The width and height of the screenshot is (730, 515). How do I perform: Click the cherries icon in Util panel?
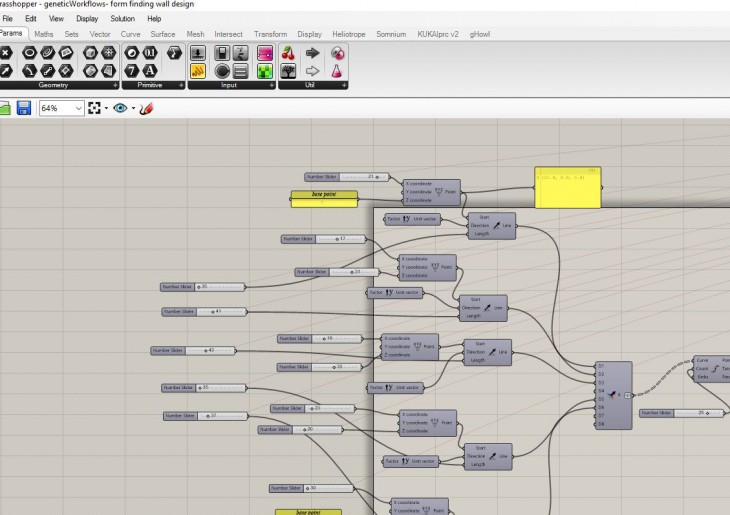(x=288, y=53)
